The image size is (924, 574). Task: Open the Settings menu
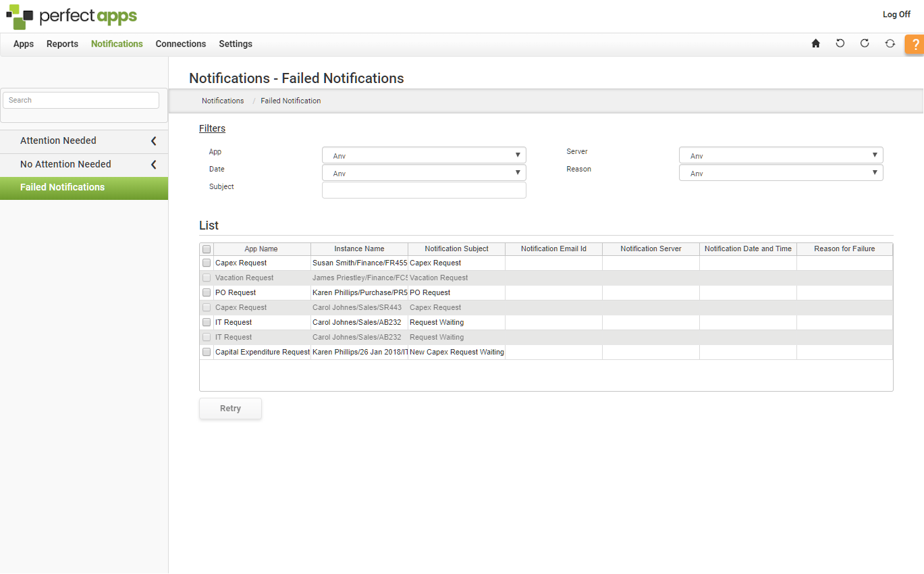coord(236,44)
